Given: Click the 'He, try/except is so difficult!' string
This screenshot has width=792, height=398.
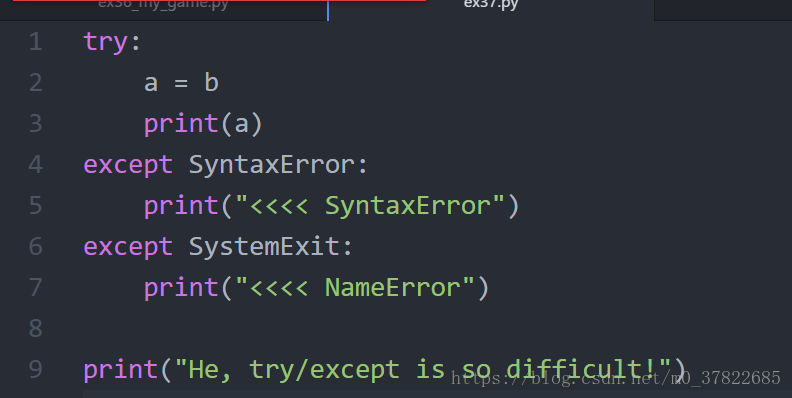Looking at the screenshot, I should (423, 370).
